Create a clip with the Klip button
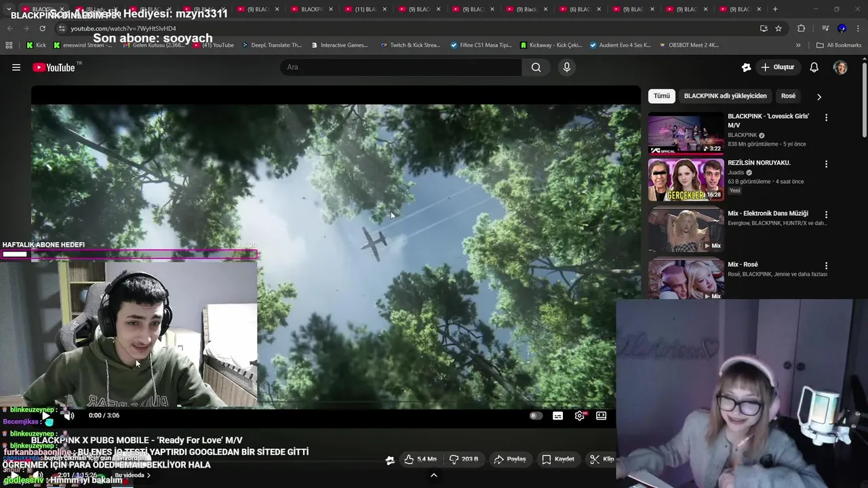Image resolution: width=868 pixels, height=488 pixels. [x=601, y=459]
